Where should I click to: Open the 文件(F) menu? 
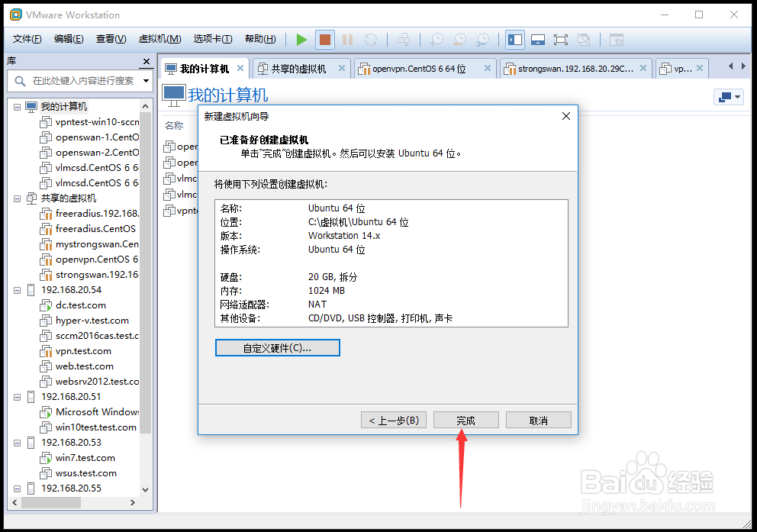(27, 39)
